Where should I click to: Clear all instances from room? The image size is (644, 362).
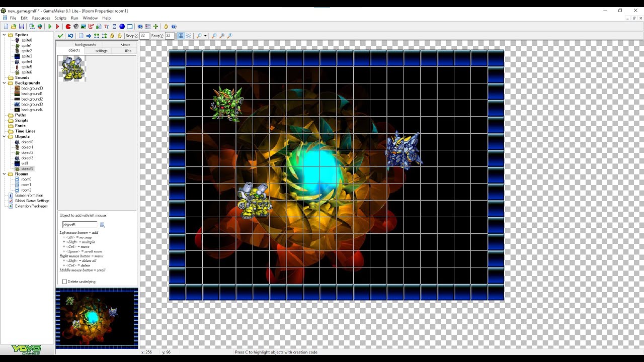pos(81,36)
